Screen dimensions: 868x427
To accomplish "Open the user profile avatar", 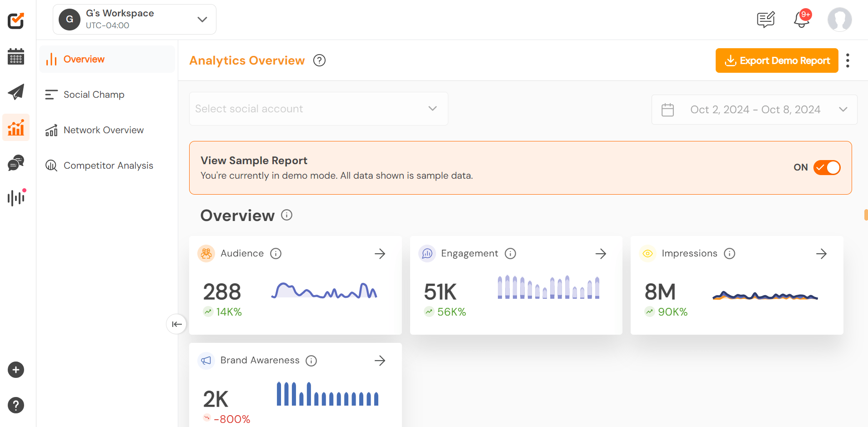I will pos(839,20).
